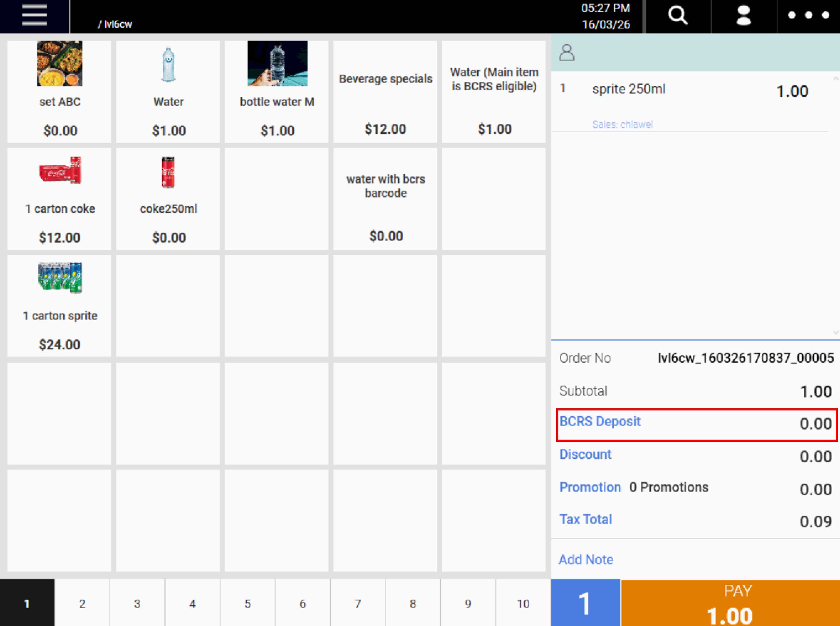Open Tax Total details
Viewport: 840px width, 626px height.
tap(585, 520)
